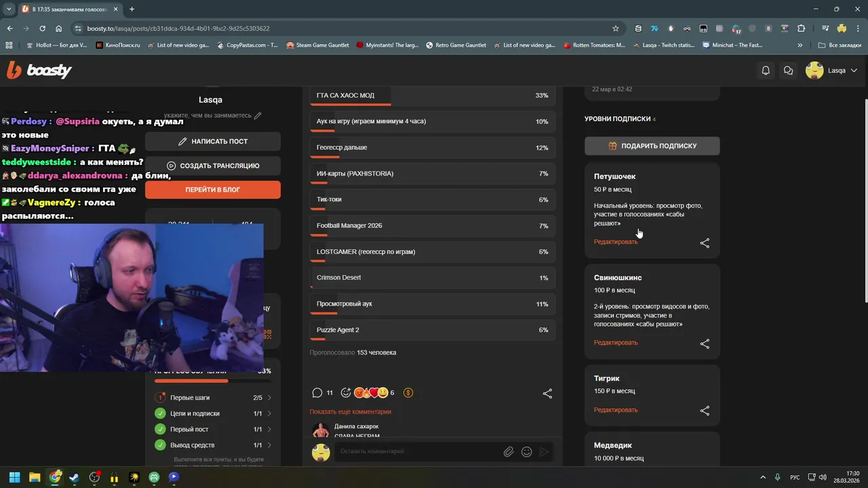This screenshot has height=488, width=868.
Task: Click the Написать пост button
Action: 212,141
